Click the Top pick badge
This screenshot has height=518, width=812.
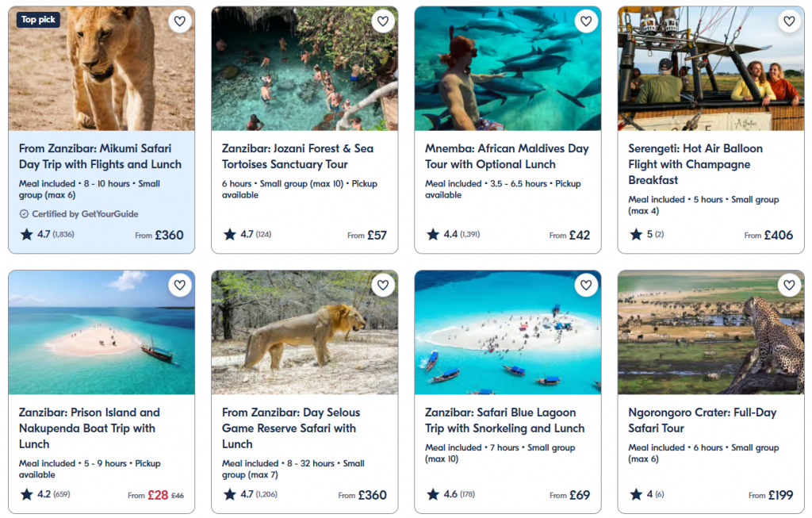tap(38, 20)
